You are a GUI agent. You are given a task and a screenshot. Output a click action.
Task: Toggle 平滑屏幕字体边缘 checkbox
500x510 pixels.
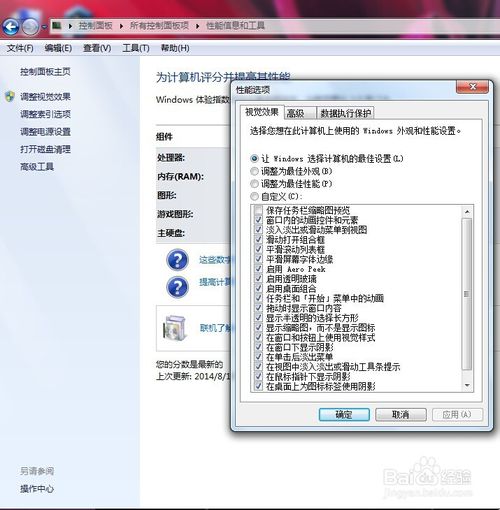pos(258,259)
